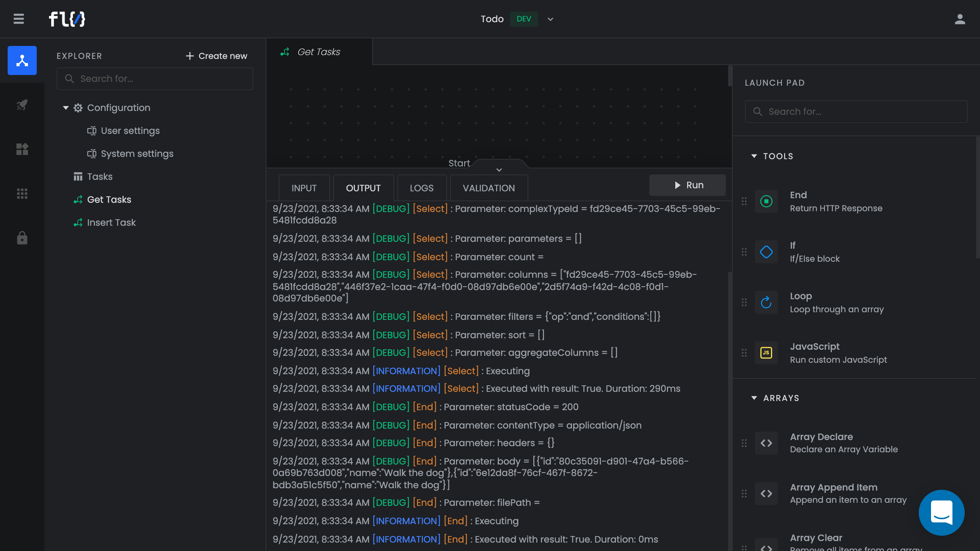Click the contentType application/json log line

(457, 425)
